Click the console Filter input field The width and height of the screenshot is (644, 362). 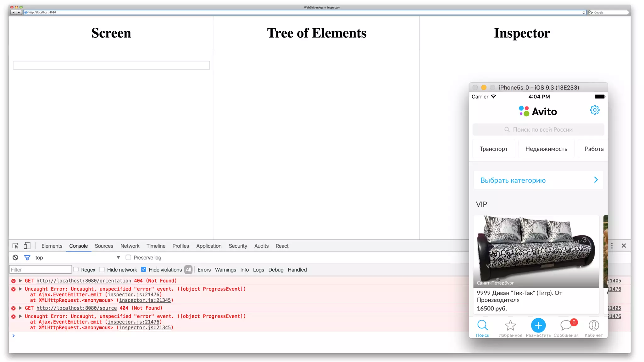pyautogui.click(x=41, y=270)
